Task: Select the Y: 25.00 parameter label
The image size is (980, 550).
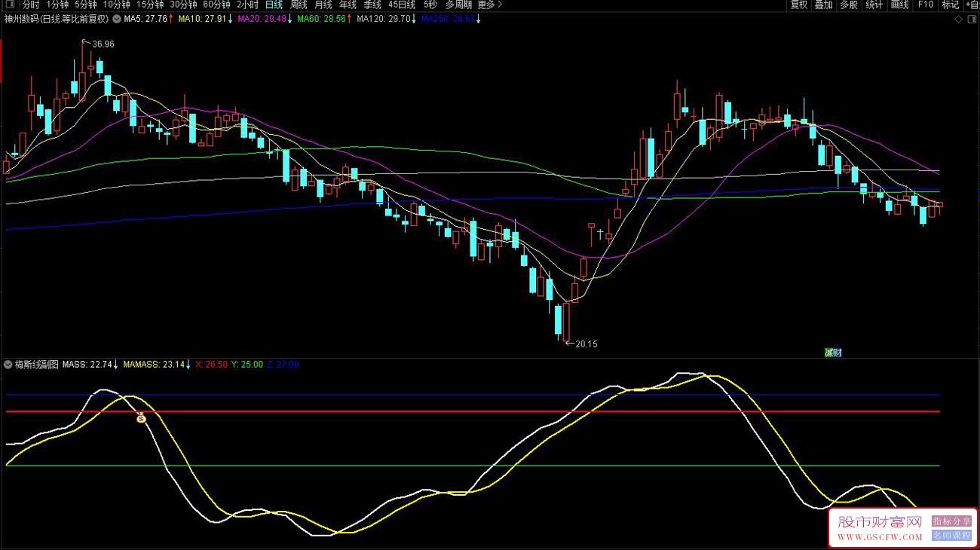Action: coord(247,364)
